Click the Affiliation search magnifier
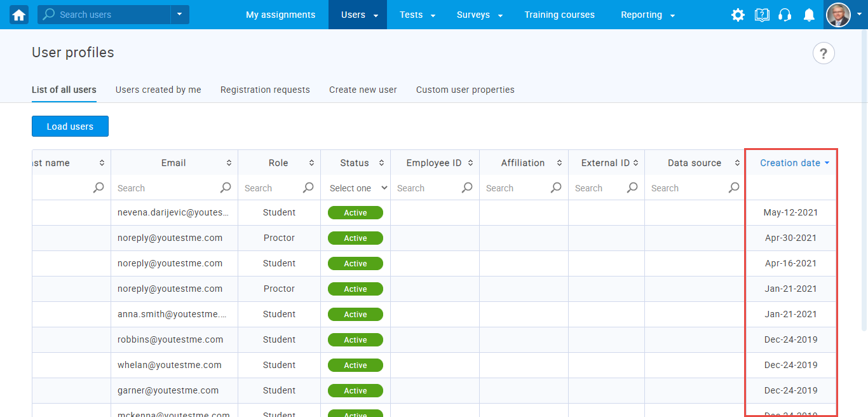Viewport: 868px width, 417px height. coord(556,188)
